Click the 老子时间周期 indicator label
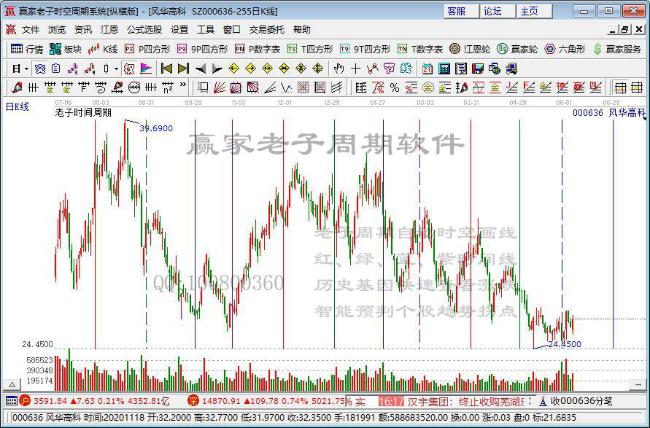This screenshot has height=428, width=650. [x=83, y=113]
